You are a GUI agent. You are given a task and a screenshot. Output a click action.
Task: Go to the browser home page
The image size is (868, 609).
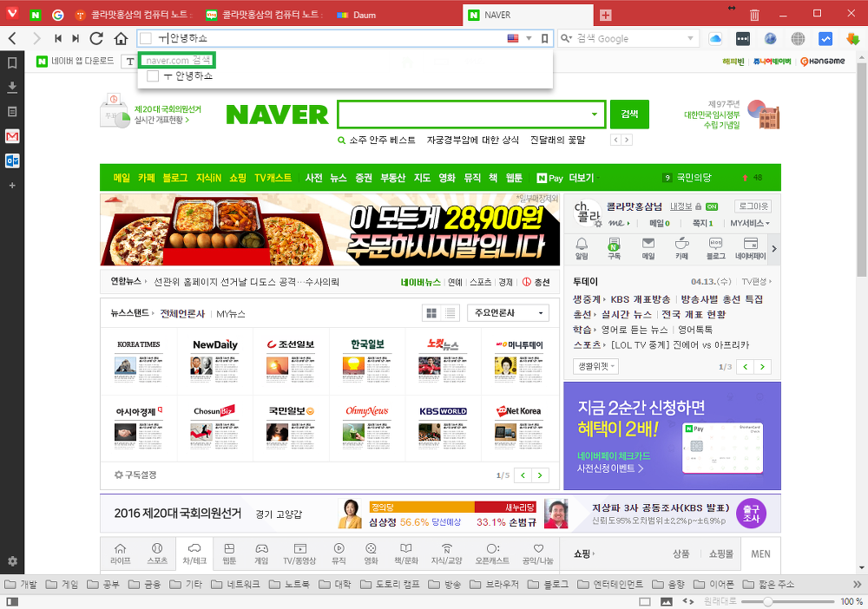pos(122,38)
